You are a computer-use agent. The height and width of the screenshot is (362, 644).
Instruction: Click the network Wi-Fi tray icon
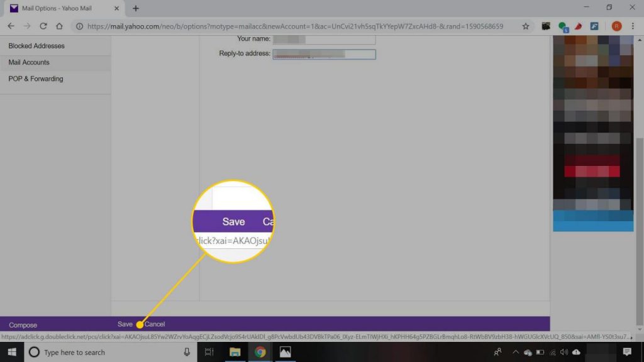[x=552, y=353]
